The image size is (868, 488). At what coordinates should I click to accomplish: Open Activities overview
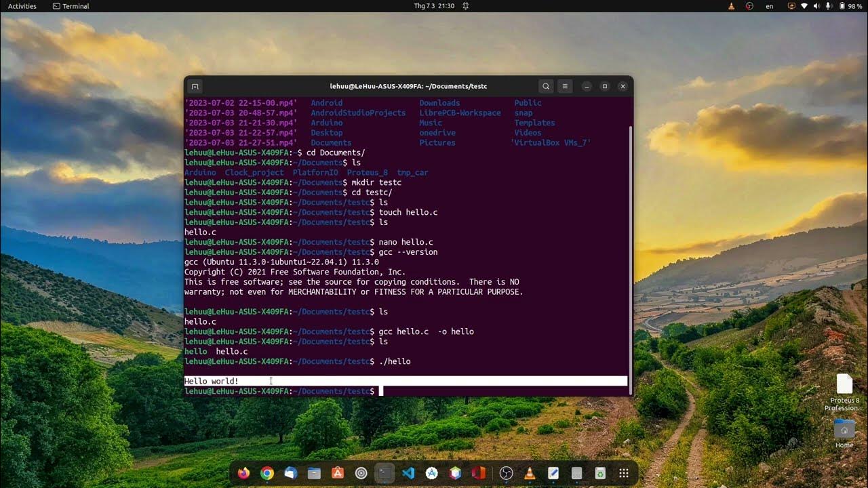click(x=22, y=6)
